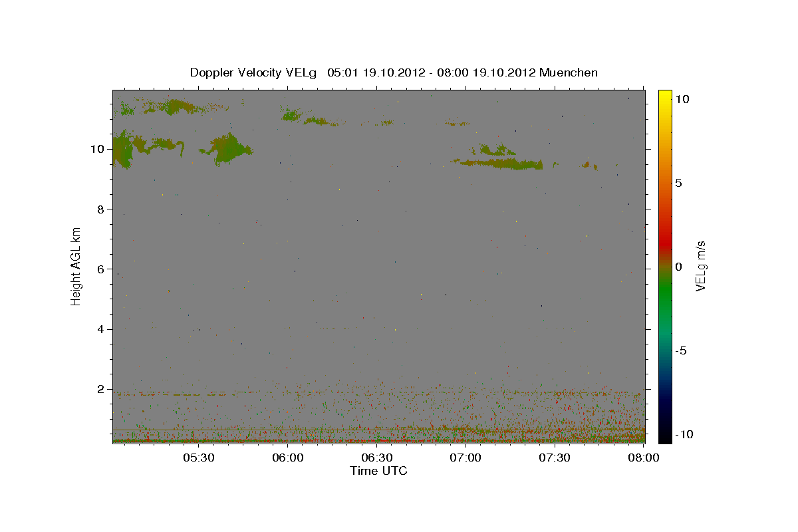Screen dimensions: 798x532
Task: Click the green cloud at 10 km on the plot's left edge
Action: [122, 150]
